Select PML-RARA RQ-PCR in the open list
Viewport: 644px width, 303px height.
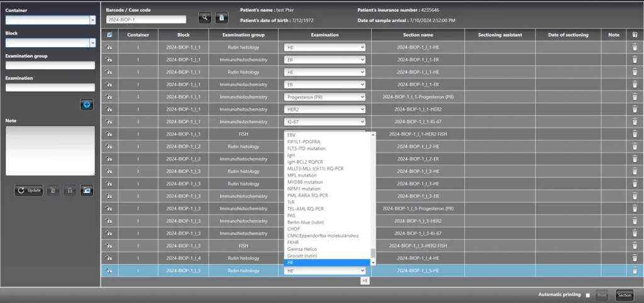[x=327, y=196]
